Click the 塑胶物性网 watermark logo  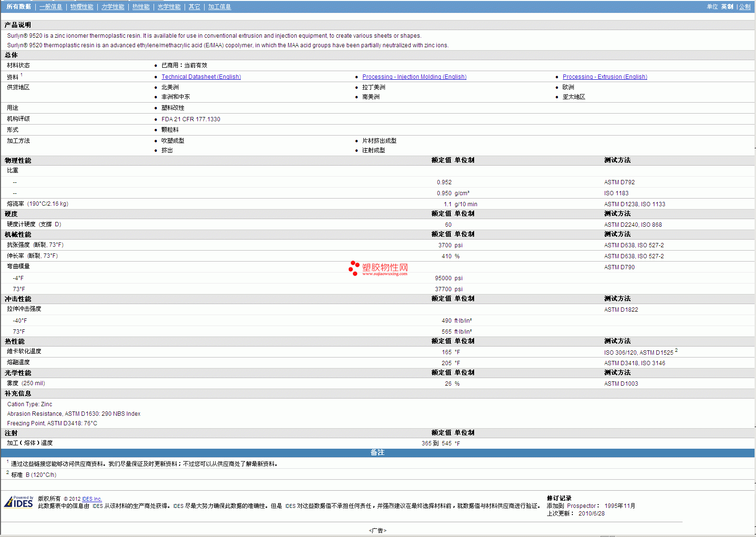coord(378,269)
